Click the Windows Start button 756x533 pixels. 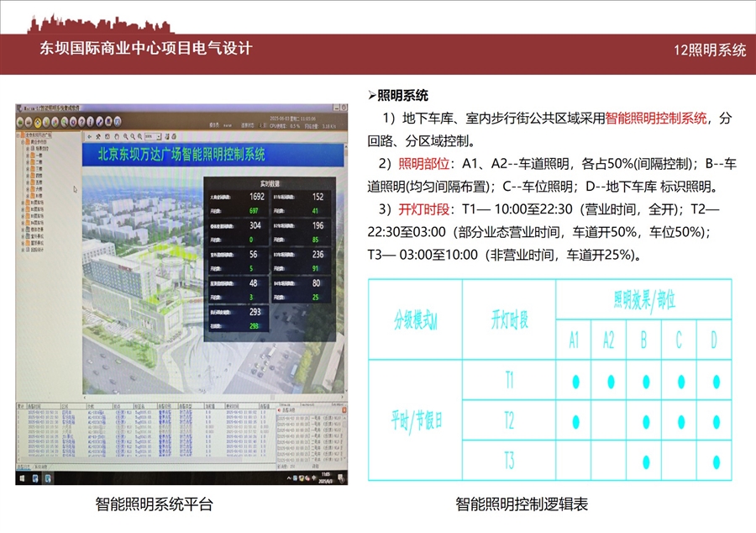click(x=22, y=478)
